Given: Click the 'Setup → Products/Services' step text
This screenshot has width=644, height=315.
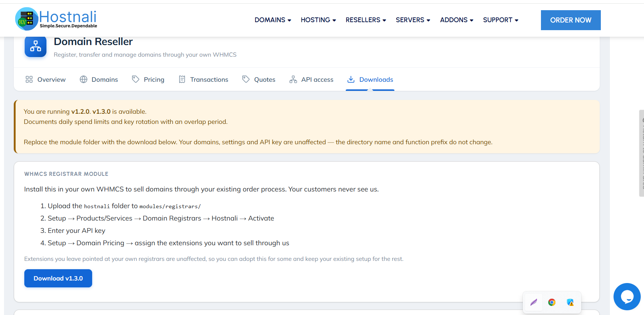Looking at the screenshot, I should point(161,218).
